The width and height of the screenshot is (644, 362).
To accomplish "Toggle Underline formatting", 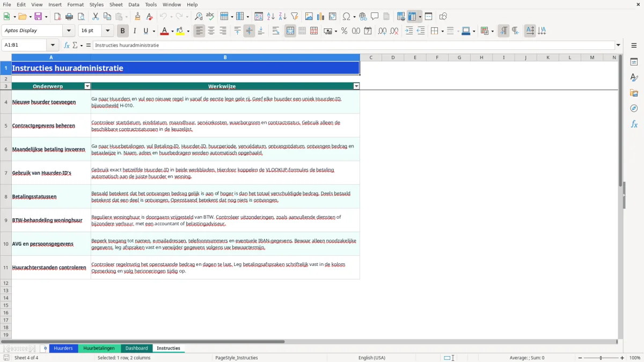I will (145, 31).
